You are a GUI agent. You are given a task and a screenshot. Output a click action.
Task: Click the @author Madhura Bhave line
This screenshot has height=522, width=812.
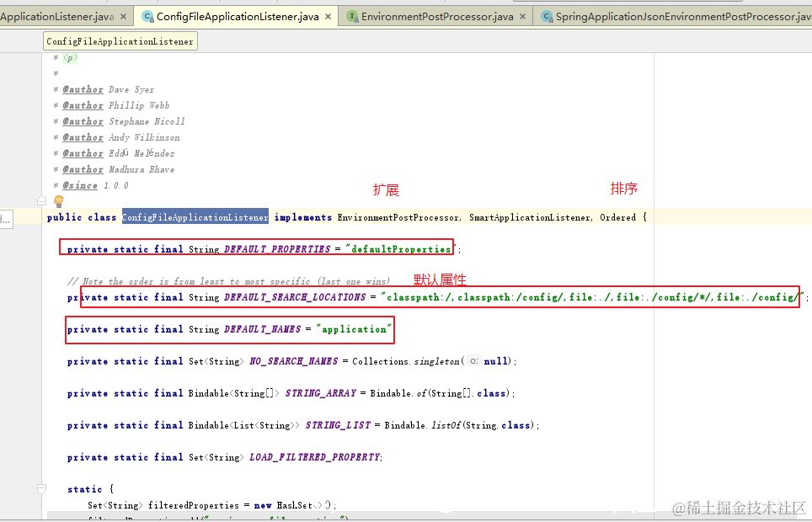(114, 169)
